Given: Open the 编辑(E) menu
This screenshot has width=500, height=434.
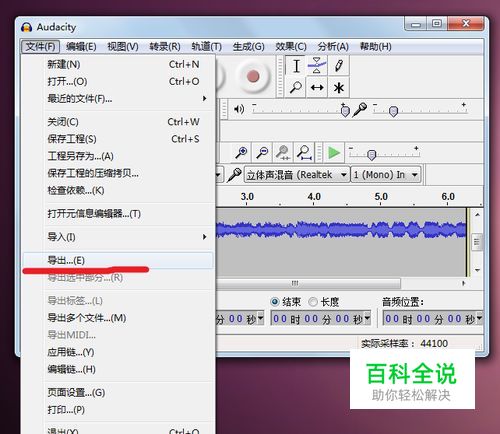Looking at the screenshot, I should (81, 46).
